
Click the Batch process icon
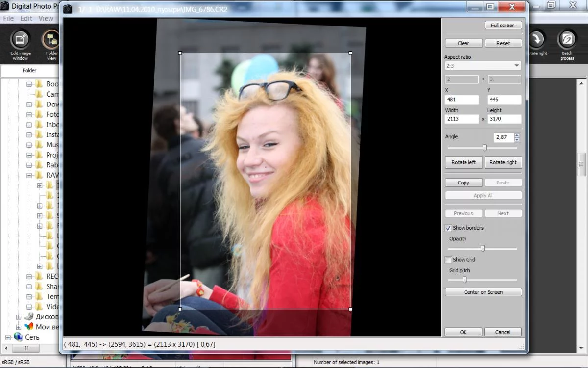point(567,40)
